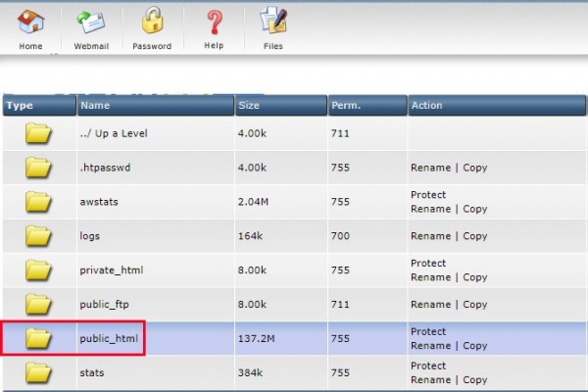The width and height of the screenshot is (588, 392).
Task: Open the private_html folder link
Action: [x=111, y=270]
